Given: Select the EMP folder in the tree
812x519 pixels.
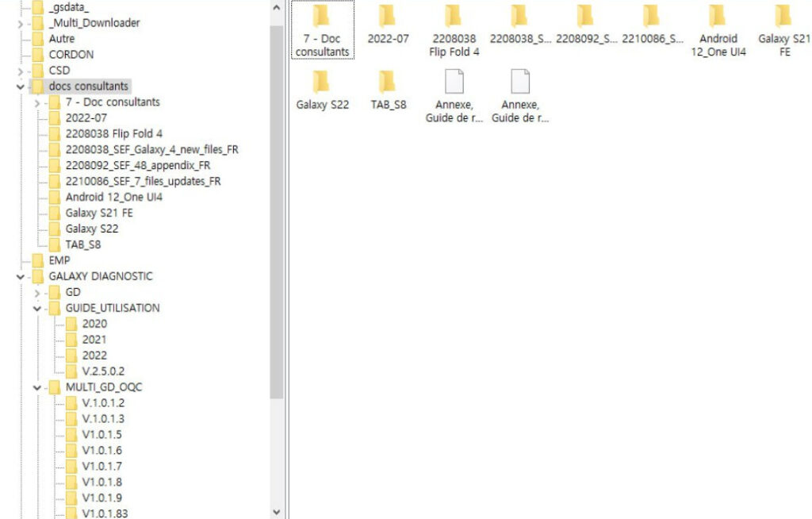Looking at the screenshot, I should (x=59, y=260).
